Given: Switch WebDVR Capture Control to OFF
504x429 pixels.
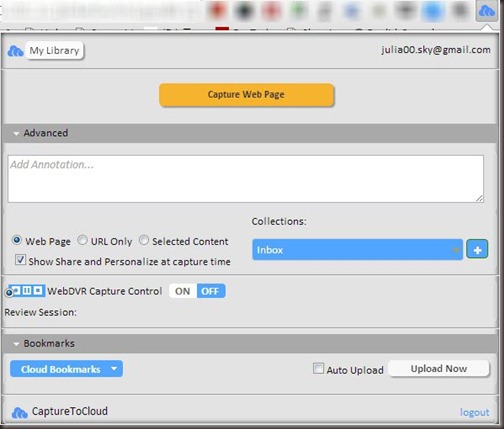Looking at the screenshot, I should point(211,291).
